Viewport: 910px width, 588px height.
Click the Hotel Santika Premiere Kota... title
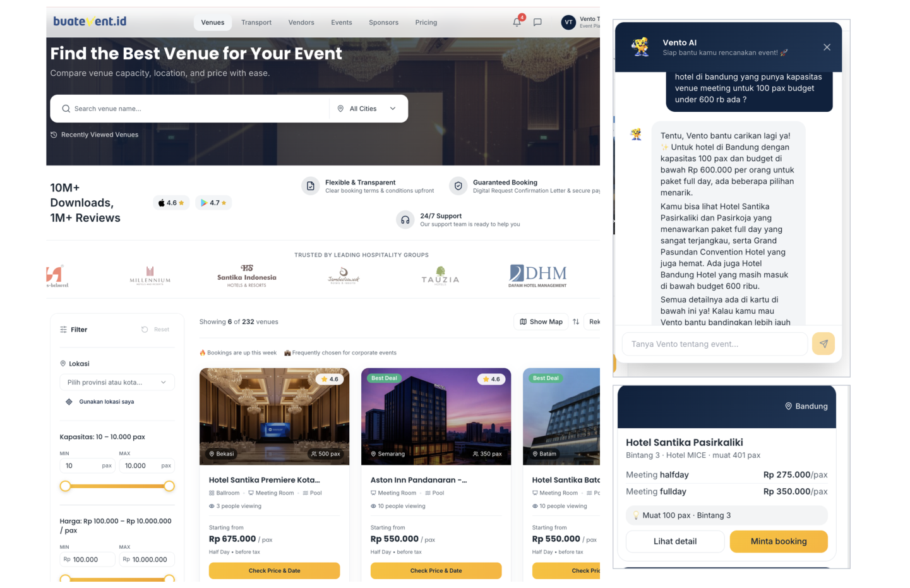pyautogui.click(x=265, y=480)
